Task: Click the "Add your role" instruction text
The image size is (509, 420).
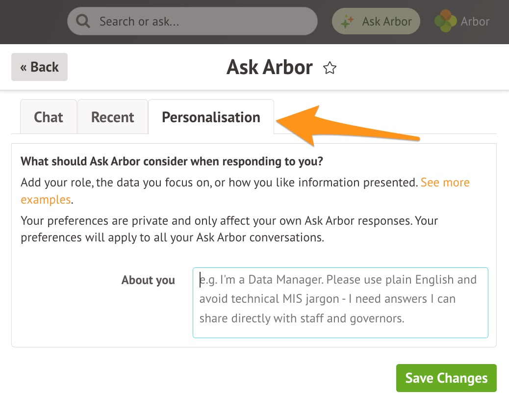Action: coord(219,183)
